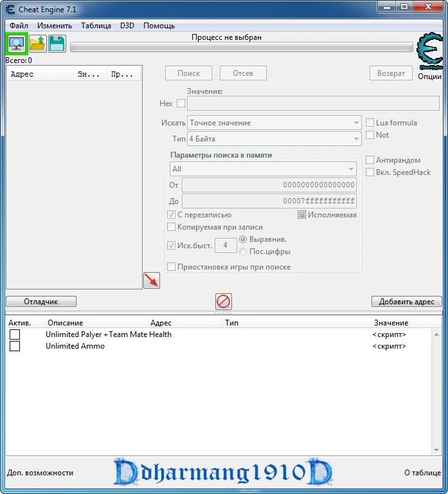Screen dimensions: 448x494
Task: Toggle the Not checkbox
Action: pos(370,135)
